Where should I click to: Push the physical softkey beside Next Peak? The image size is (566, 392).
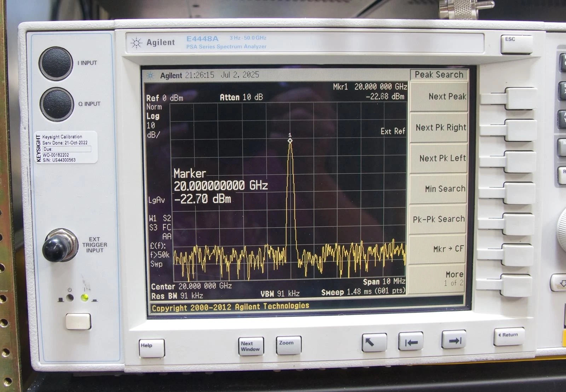[521, 98]
